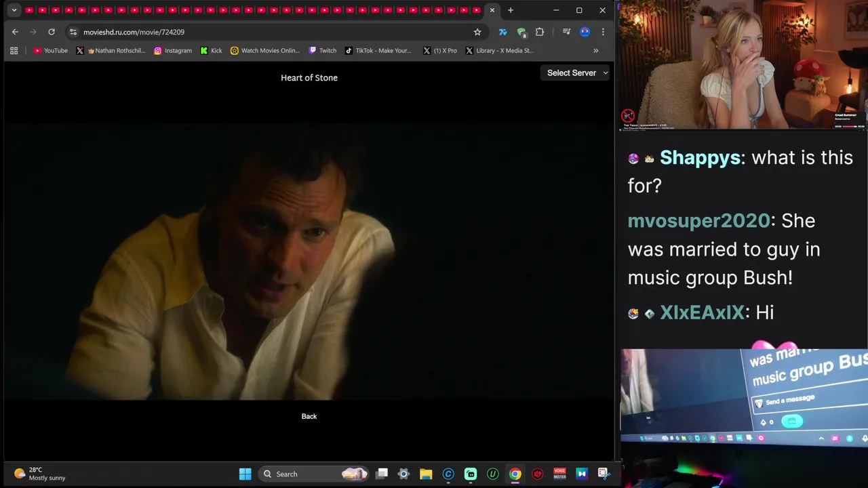Open a new tab with plus button

pos(511,10)
